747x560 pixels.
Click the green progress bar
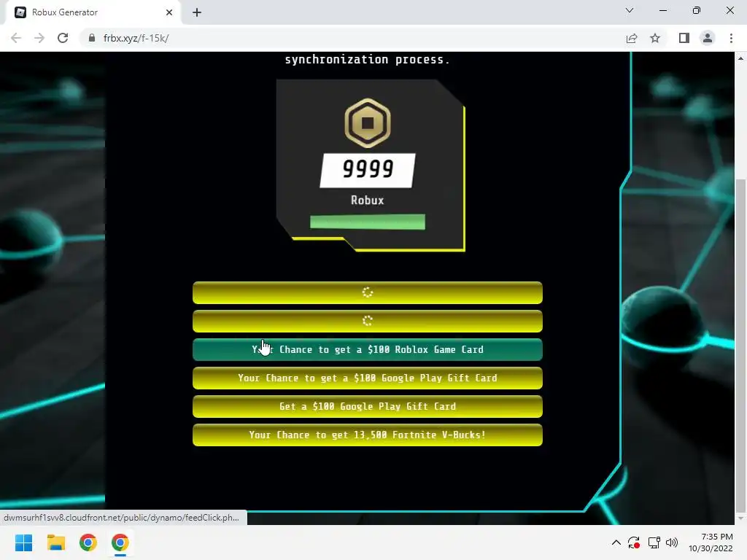pyautogui.click(x=368, y=222)
